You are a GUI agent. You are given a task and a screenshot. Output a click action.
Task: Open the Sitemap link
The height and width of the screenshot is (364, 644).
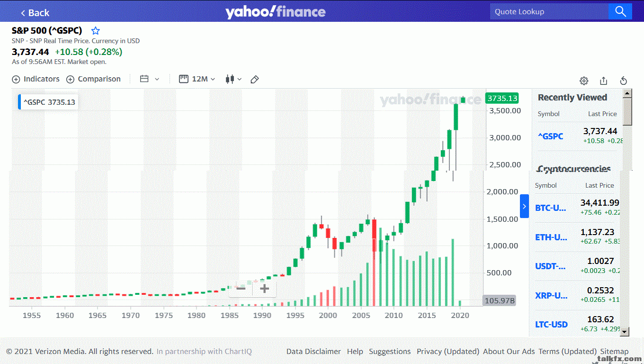click(614, 352)
